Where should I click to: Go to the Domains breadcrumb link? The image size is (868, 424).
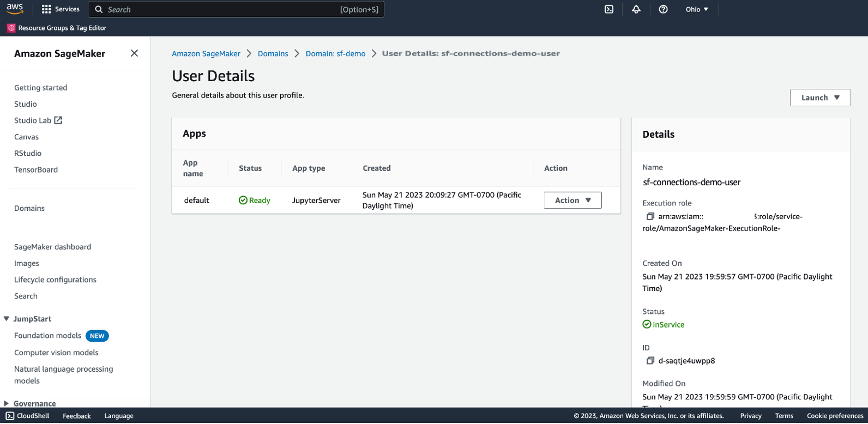[273, 53]
